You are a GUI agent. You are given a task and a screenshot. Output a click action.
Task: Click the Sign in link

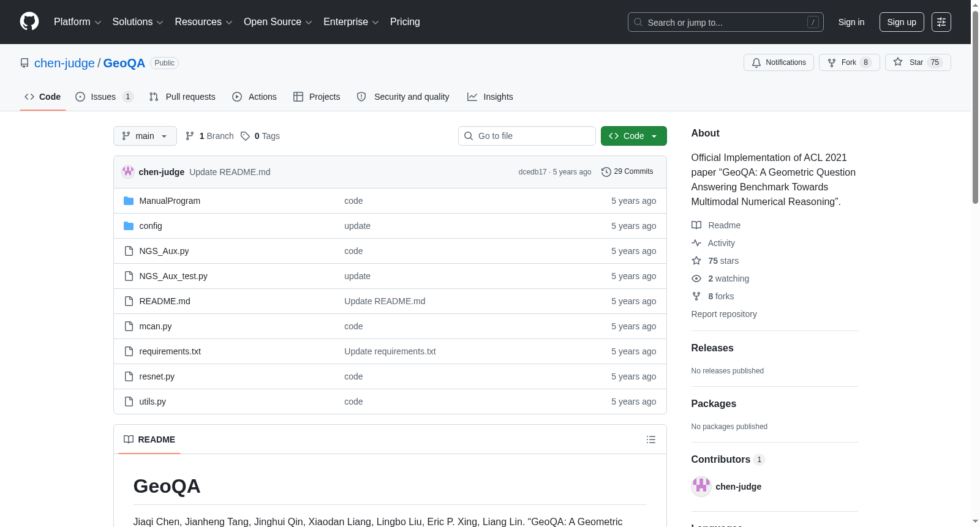click(851, 22)
